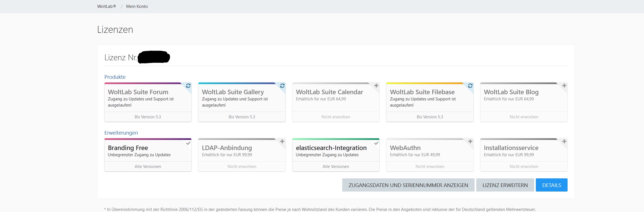The width and height of the screenshot is (644, 212).
Task: Click the plus icon on Installationsservice card
Action: (x=564, y=141)
